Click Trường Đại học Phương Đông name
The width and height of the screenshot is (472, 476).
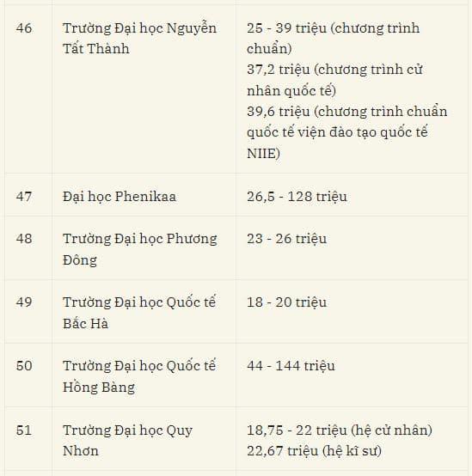pyautogui.click(x=140, y=249)
